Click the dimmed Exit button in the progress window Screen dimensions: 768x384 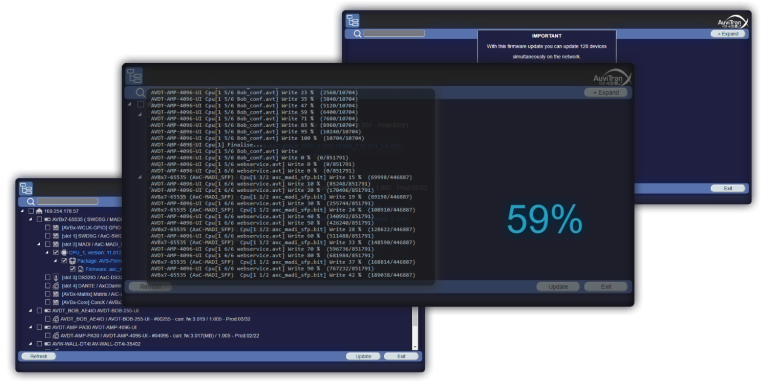[605, 287]
